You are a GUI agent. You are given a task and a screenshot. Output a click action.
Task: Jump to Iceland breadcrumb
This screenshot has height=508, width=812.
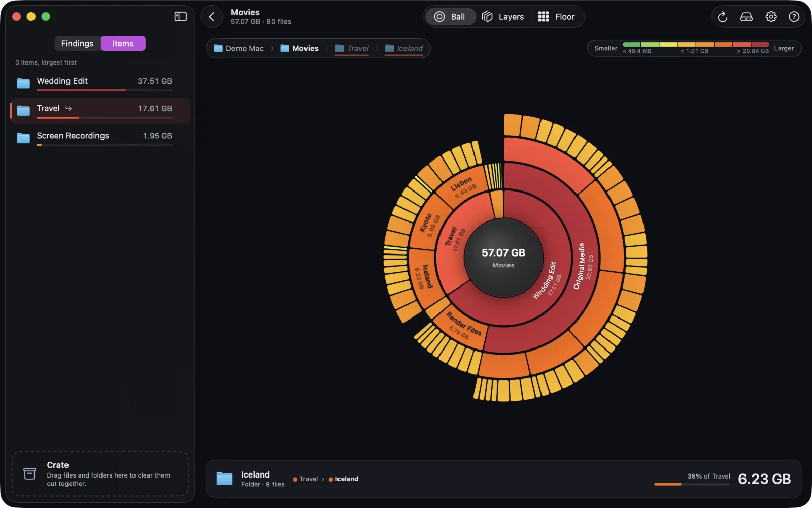click(404, 48)
